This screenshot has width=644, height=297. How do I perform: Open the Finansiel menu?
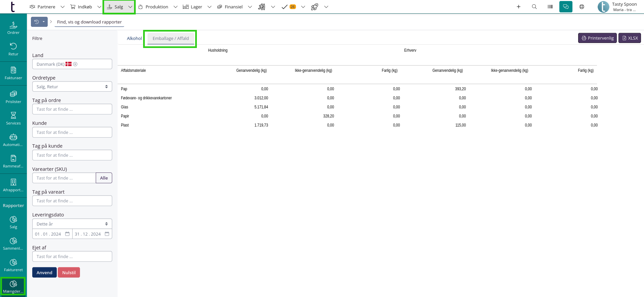[x=230, y=7]
